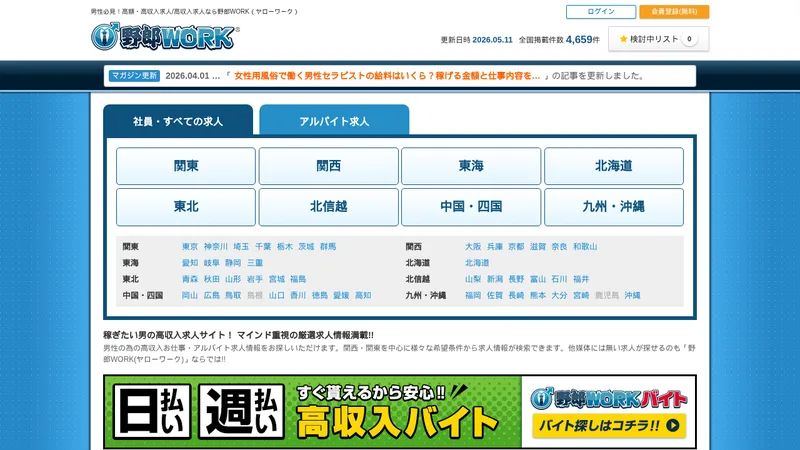Open the 高知 prefecture link
800x450 pixels.
(363, 295)
